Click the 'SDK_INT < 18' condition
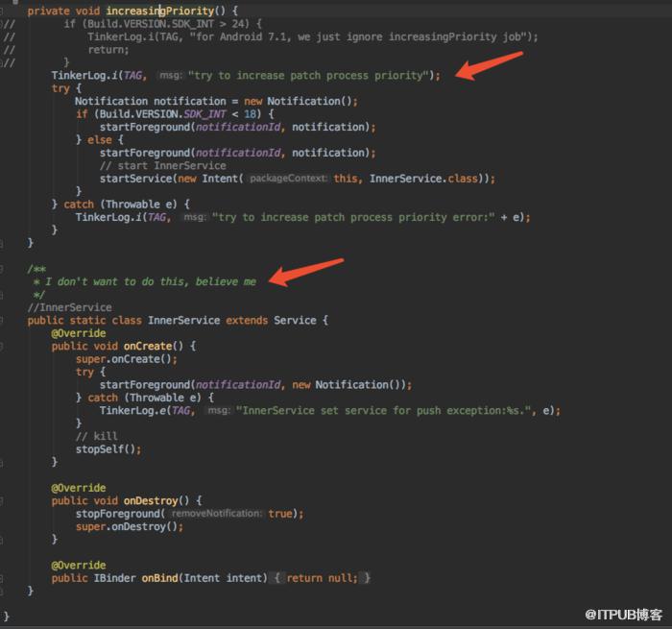The width and height of the screenshot is (672, 629). (220, 114)
